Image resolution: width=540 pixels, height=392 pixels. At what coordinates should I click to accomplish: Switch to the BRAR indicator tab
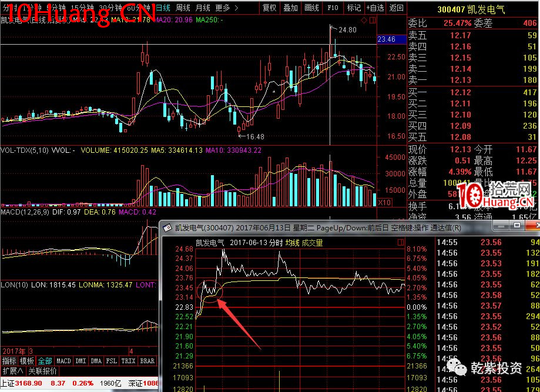(147, 361)
